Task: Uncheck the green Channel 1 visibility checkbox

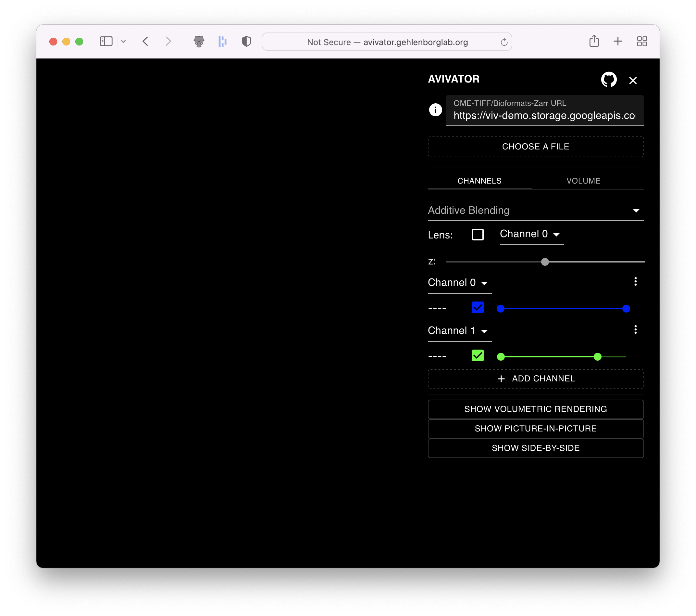Action: [x=478, y=355]
